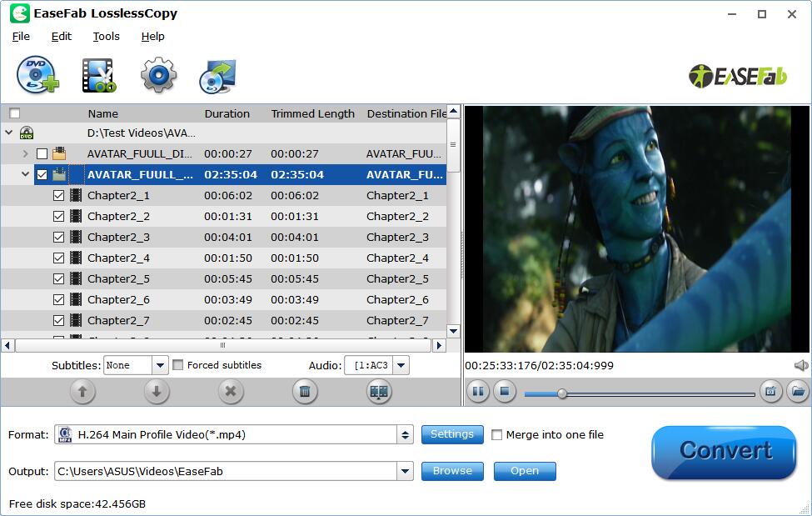812x516 pixels.
Task: Open the Audio track dropdown
Action: (401, 365)
